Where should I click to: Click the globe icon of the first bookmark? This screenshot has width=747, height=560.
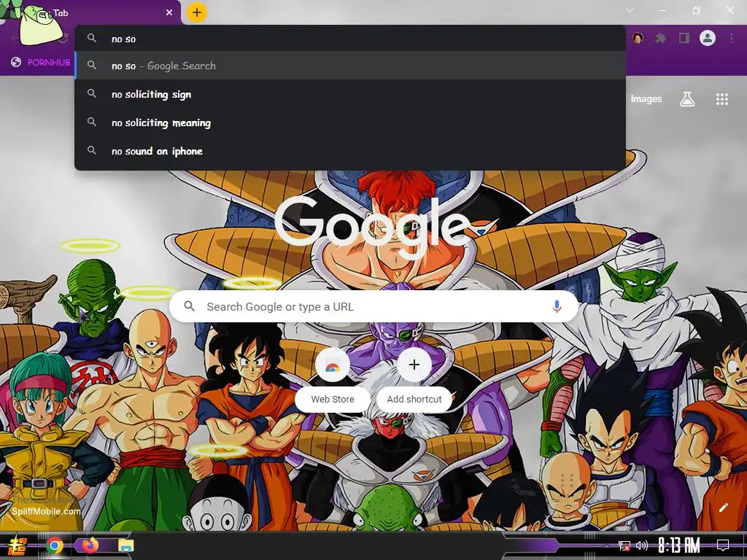(x=16, y=62)
